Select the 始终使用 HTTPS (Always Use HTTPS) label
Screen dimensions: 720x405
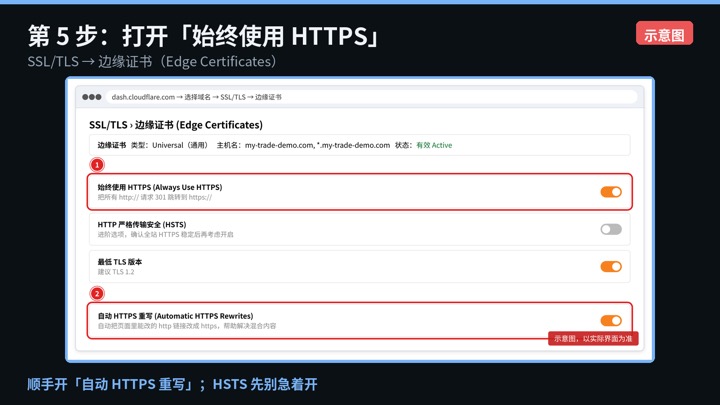point(160,187)
